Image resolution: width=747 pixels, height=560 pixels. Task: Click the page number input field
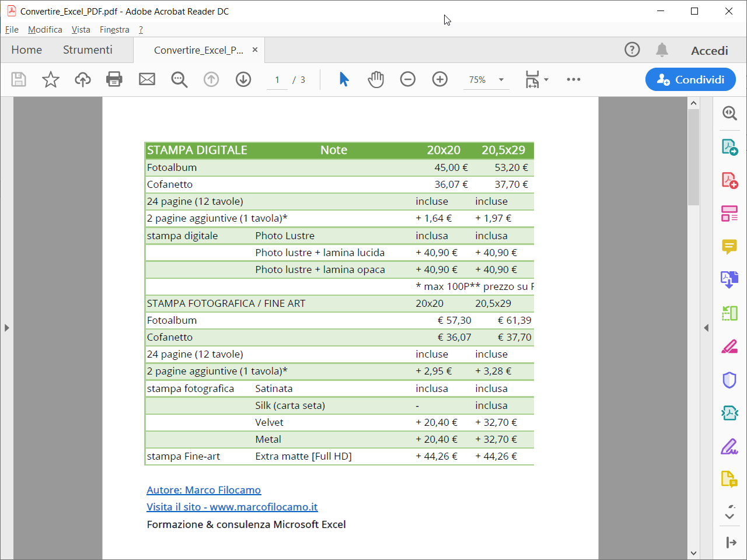click(277, 80)
